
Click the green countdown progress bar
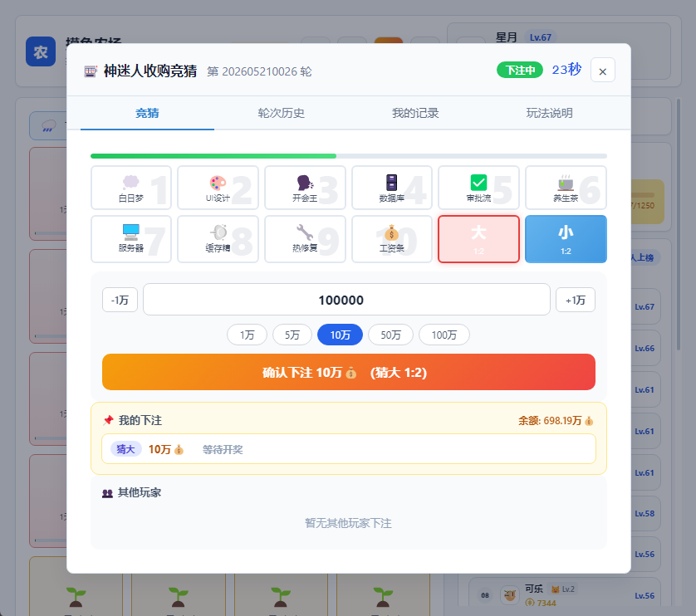click(x=213, y=156)
